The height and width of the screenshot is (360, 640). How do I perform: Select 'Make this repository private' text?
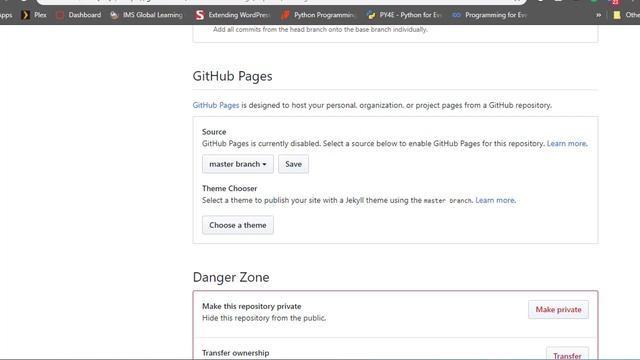[251, 306]
